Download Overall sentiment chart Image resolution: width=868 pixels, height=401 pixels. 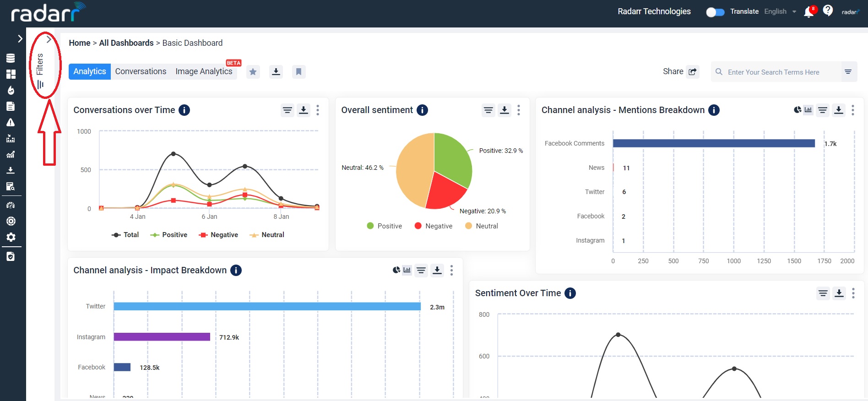(x=504, y=110)
